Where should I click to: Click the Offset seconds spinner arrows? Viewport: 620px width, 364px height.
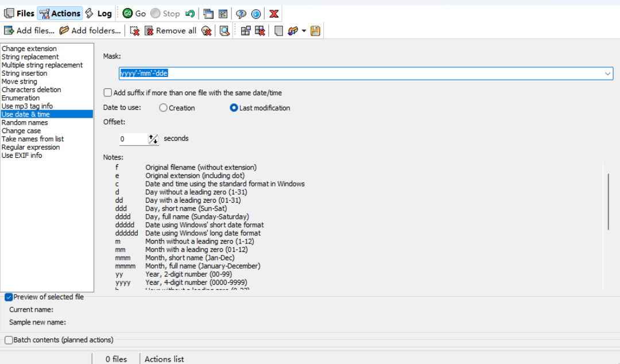pos(153,139)
